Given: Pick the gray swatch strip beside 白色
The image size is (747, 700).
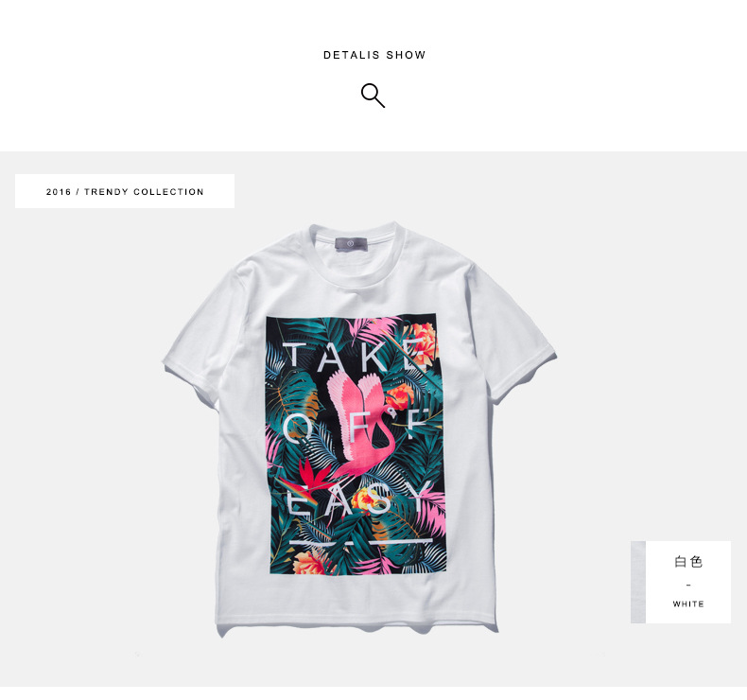Looking at the screenshot, I should 638,582.
